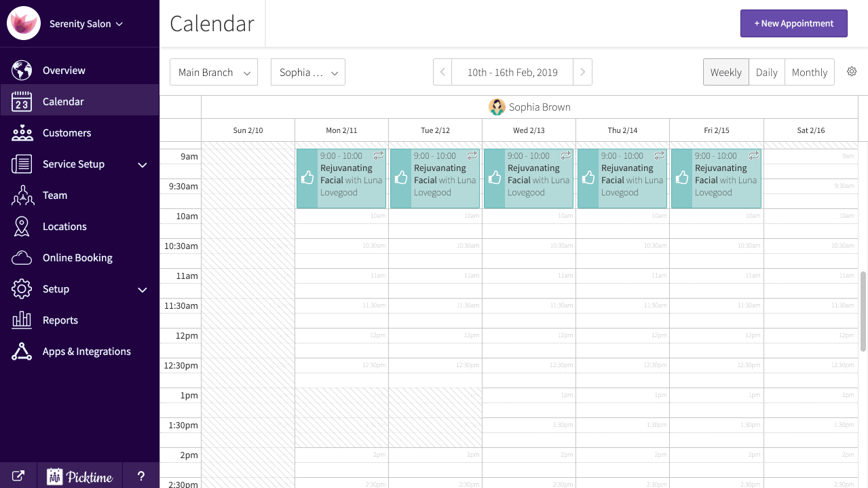
Task: Click the Locations map pin icon
Action: [x=22, y=227]
